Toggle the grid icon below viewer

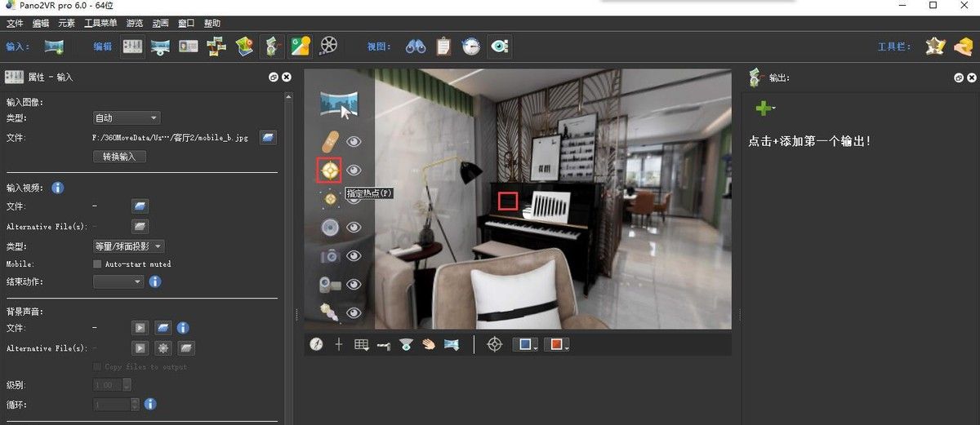coord(362,344)
